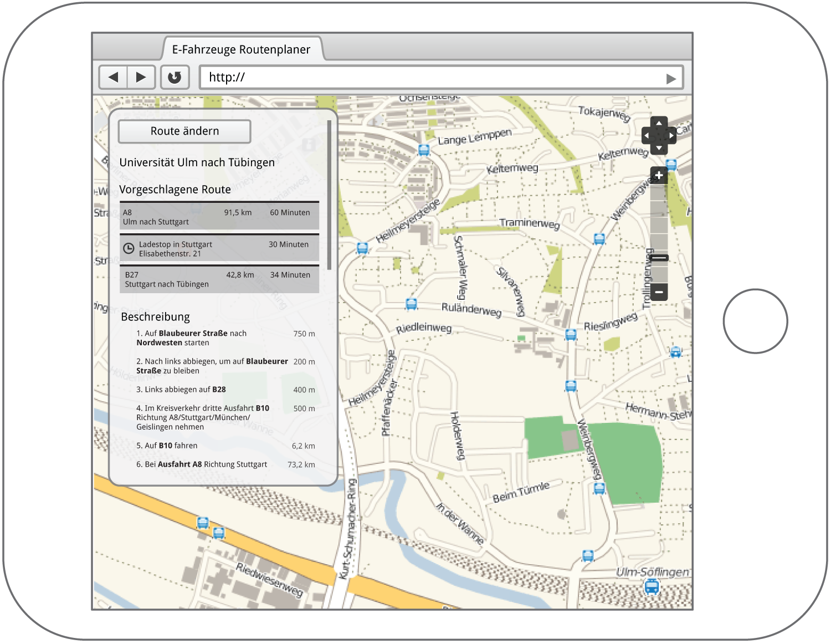Reload the page with the refresh icon

coord(175,77)
